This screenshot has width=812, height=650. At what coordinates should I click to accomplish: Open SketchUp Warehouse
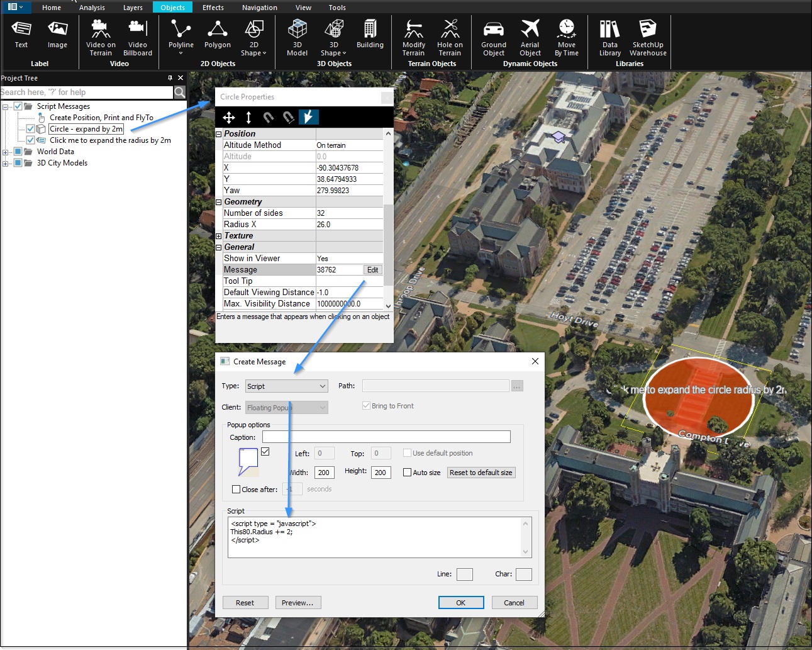[648, 38]
